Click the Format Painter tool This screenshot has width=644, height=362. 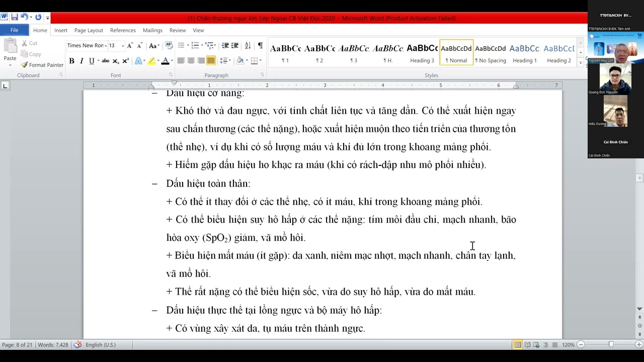tap(42, 65)
